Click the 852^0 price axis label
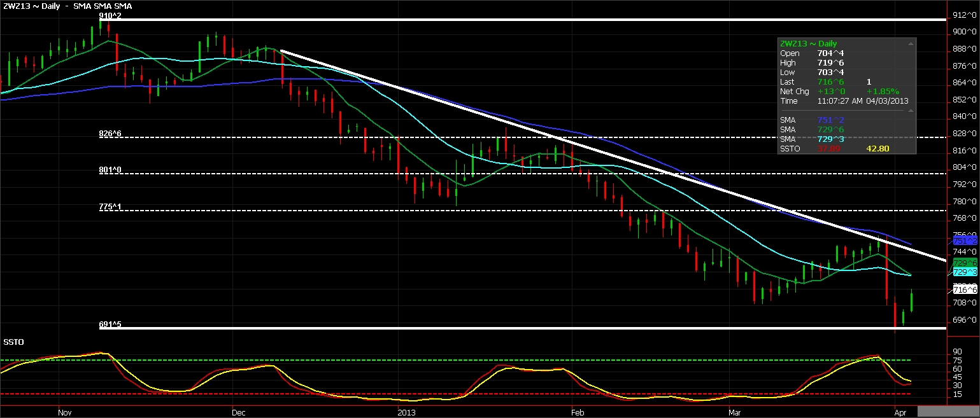Screen dimensions: 980x418 click(965, 99)
